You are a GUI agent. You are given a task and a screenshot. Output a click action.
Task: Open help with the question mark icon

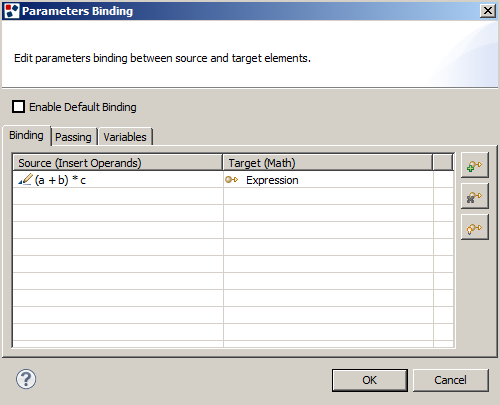pos(26,379)
